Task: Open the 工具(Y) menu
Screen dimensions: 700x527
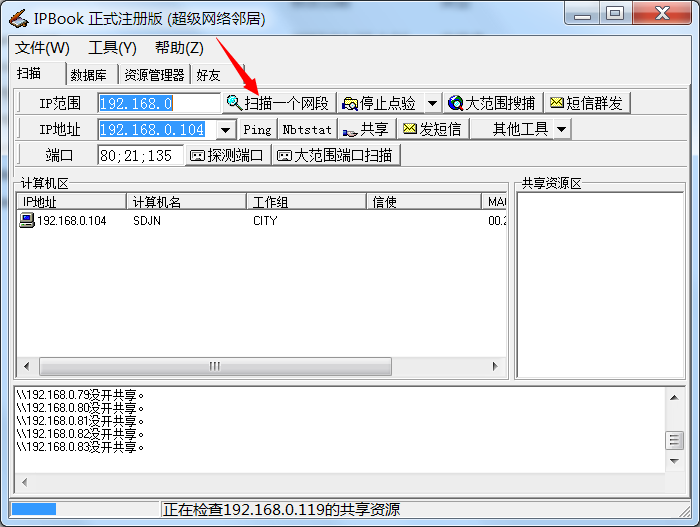Action: 112,48
